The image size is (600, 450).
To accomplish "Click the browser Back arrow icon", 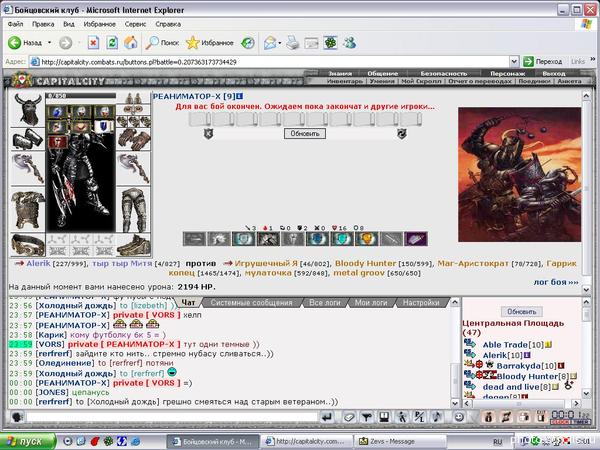I will (15, 42).
